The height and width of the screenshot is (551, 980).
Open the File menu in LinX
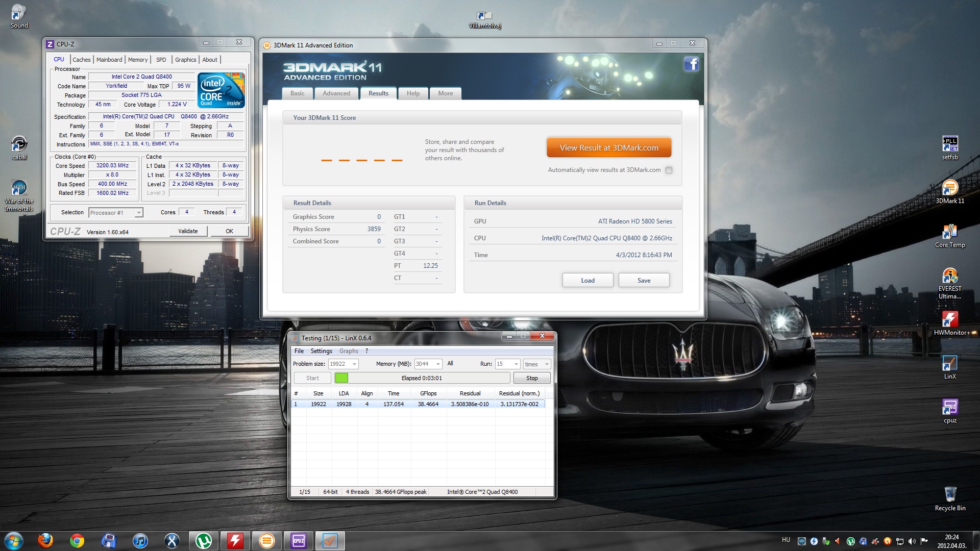click(x=299, y=351)
